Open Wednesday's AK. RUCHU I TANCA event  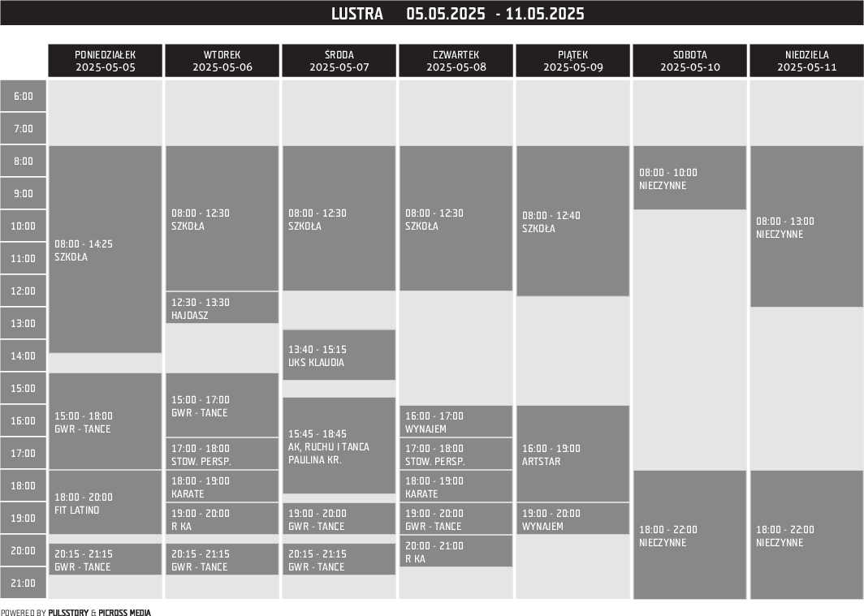(339, 446)
